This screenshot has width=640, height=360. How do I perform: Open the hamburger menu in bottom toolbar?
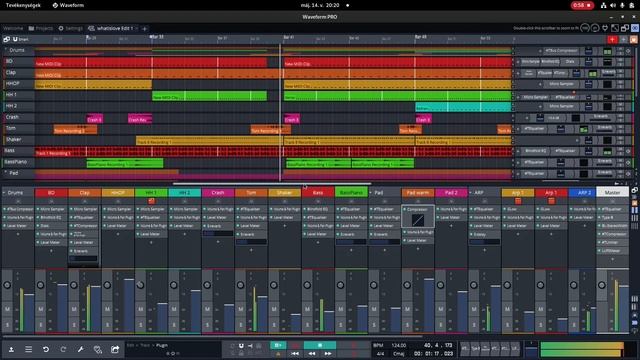click(29, 349)
